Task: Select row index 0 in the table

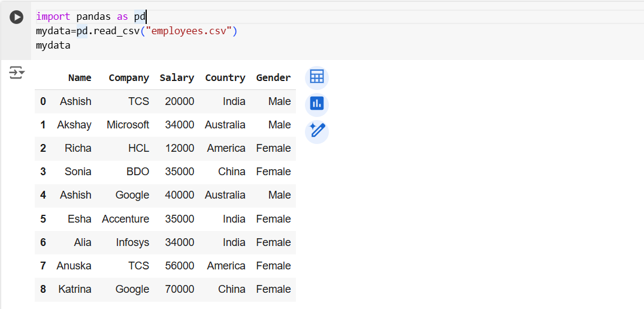Action: click(x=43, y=101)
